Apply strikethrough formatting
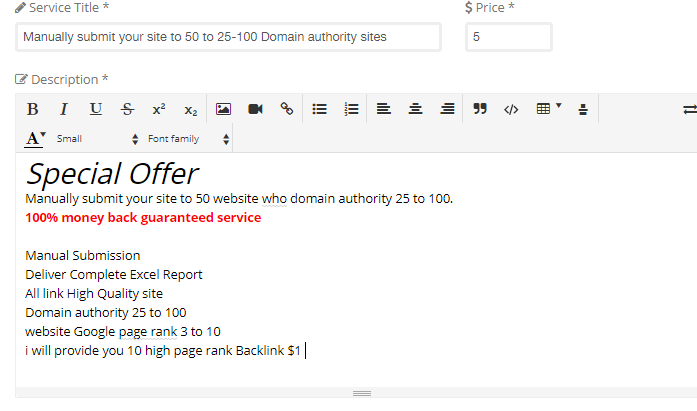697x411 pixels. click(127, 109)
